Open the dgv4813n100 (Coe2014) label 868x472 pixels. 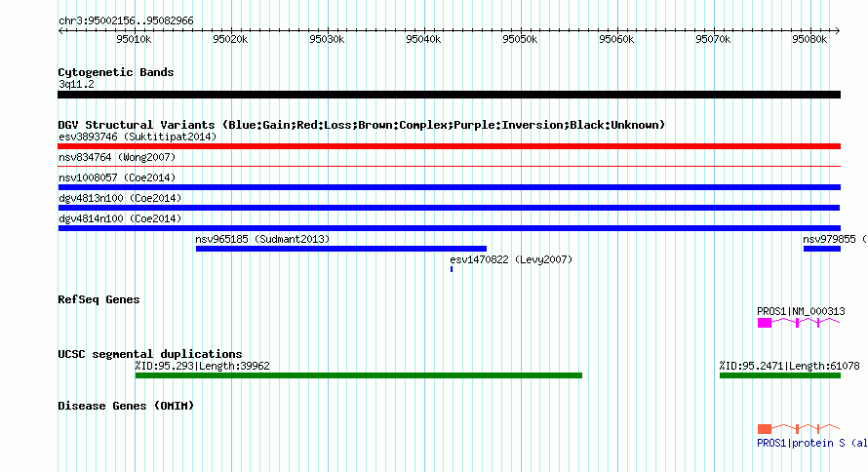pos(120,198)
